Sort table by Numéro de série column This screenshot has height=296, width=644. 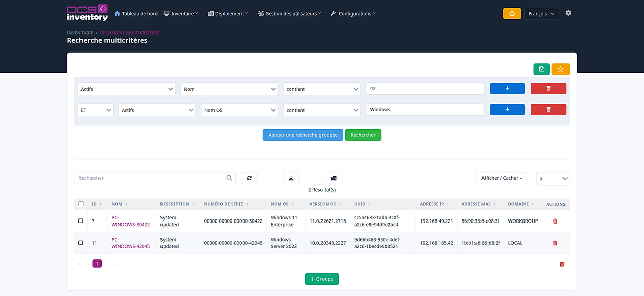point(226,204)
